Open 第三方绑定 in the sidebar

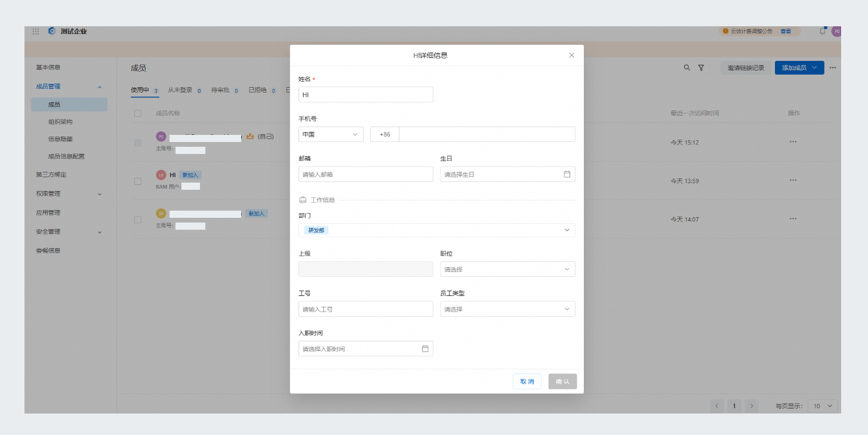coord(51,175)
